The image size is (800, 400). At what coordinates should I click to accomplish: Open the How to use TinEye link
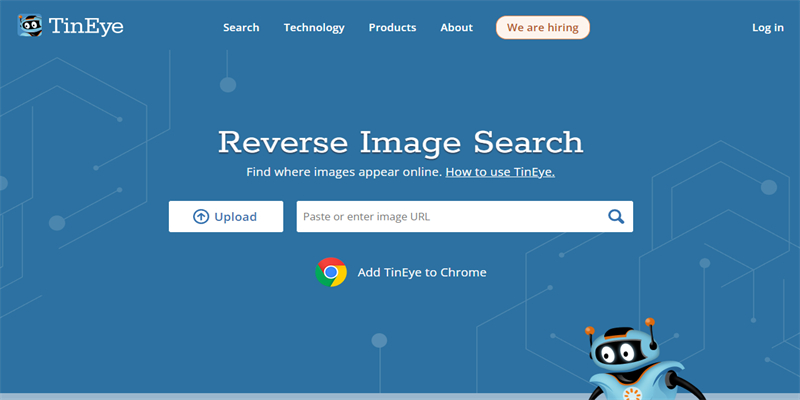(x=500, y=172)
